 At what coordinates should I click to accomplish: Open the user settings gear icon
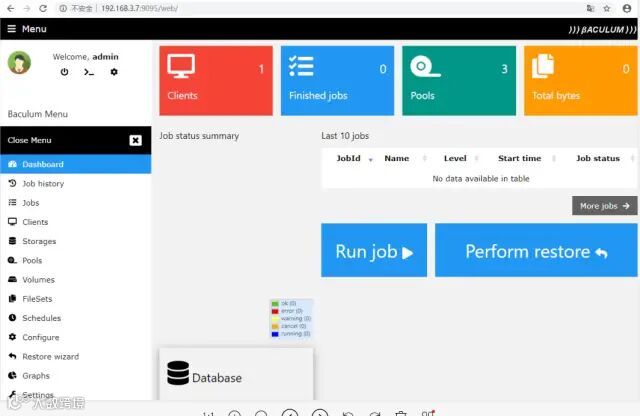coord(114,72)
